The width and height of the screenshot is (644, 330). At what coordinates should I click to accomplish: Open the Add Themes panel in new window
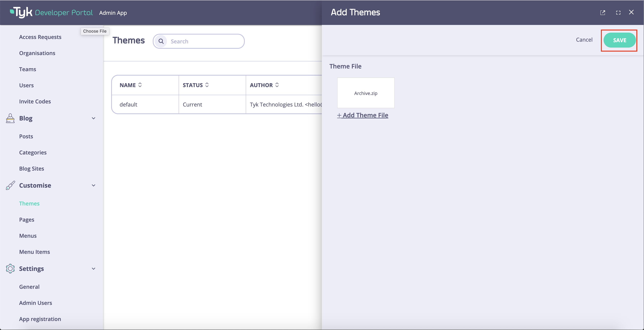[x=603, y=12]
